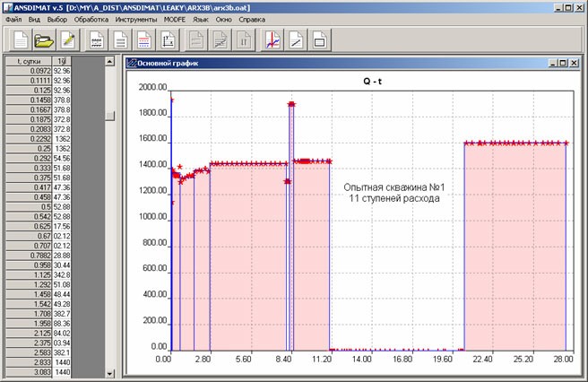
Task: Click the pencil edit document icon
Action: tap(68, 39)
